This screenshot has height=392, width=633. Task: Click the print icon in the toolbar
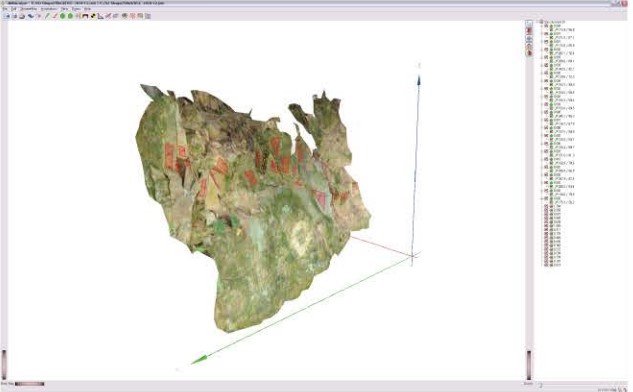pos(22,16)
